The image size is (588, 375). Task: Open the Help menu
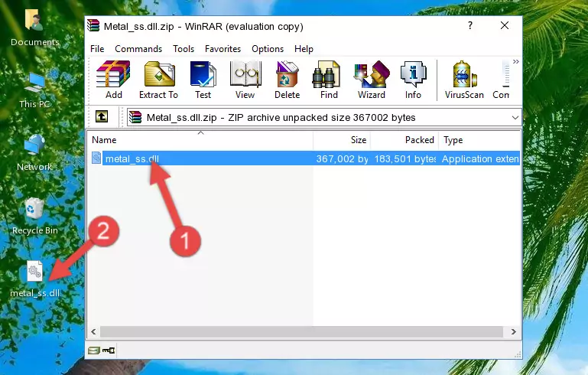click(x=304, y=49)
